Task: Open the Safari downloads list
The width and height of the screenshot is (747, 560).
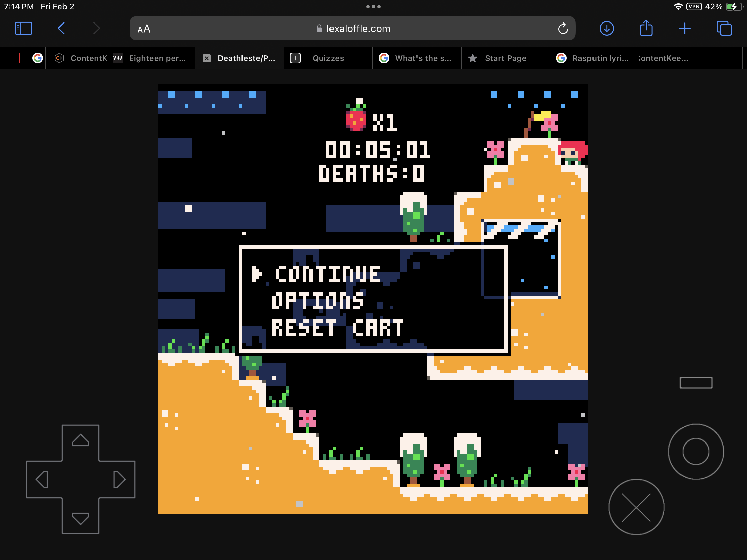Action: (x=607, y=28)
